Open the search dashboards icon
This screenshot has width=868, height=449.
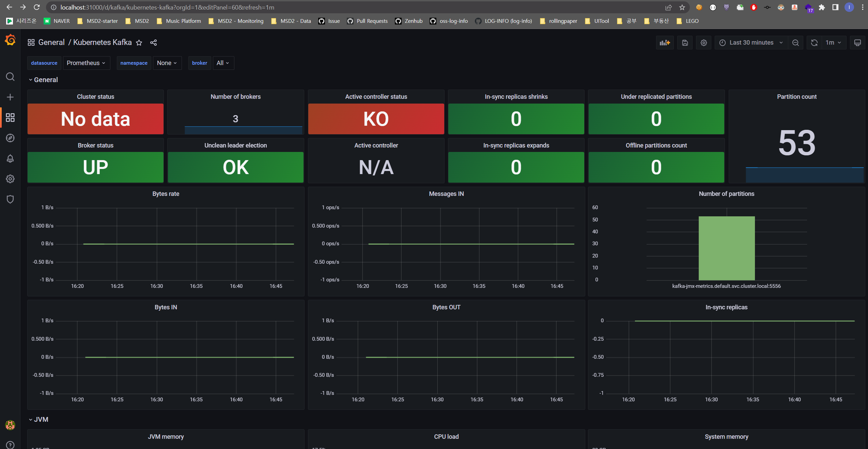(x=10, y=77)
